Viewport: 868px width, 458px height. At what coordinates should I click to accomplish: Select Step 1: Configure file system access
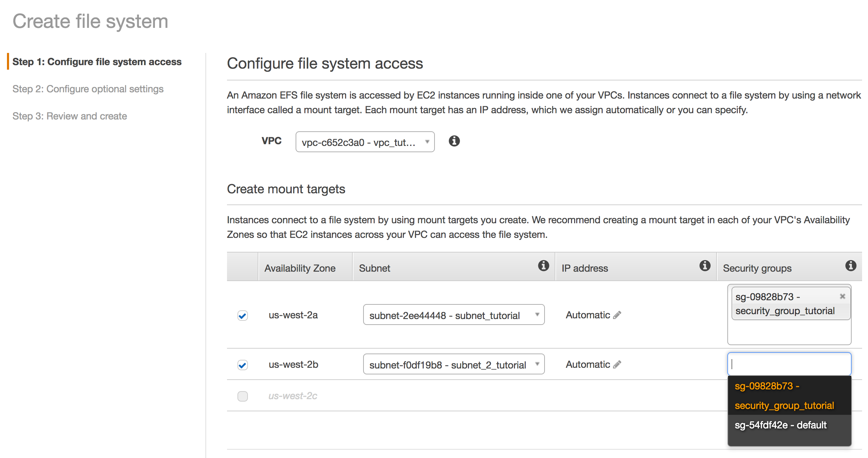click(97, 62)
